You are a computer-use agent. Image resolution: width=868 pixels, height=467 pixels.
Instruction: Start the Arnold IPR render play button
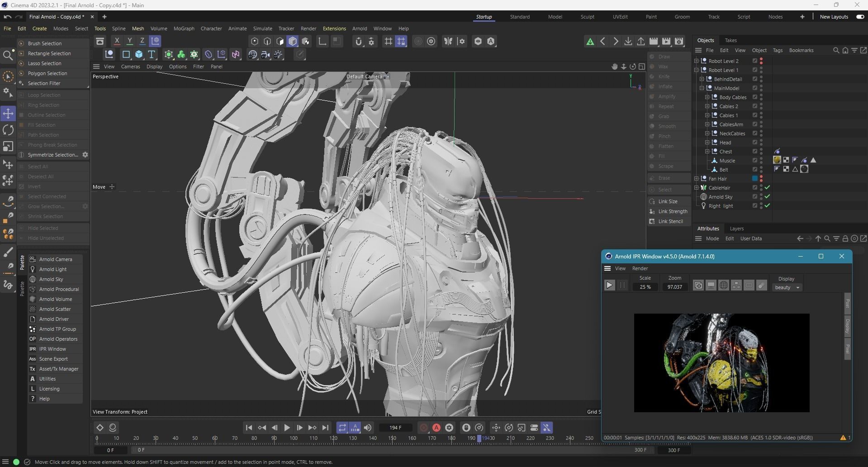click(x=609, y=285)
